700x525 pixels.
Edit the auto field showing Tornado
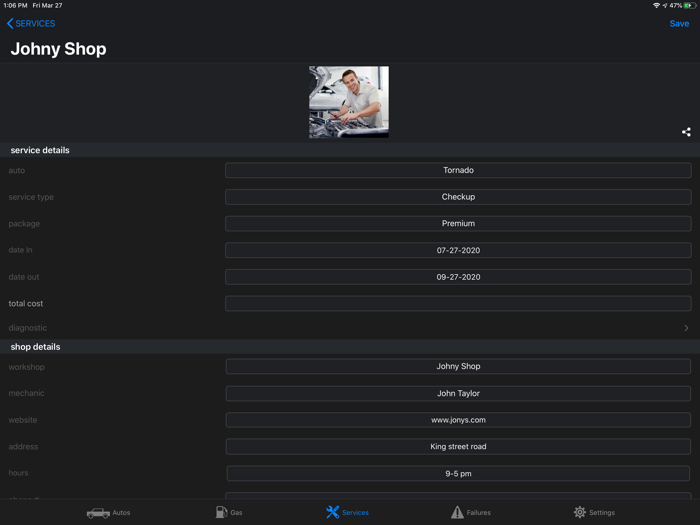point(458,170)
